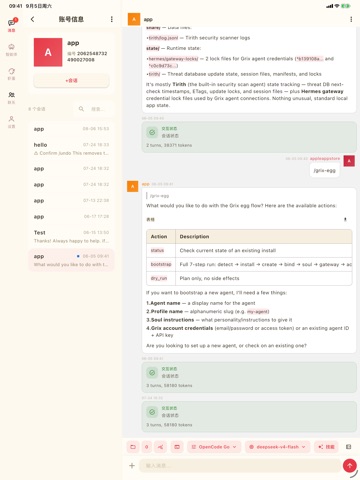Open the refresh-arrows sidebar tab
The height and width of the screenshot is (480, 360).
tap(11, 73)
